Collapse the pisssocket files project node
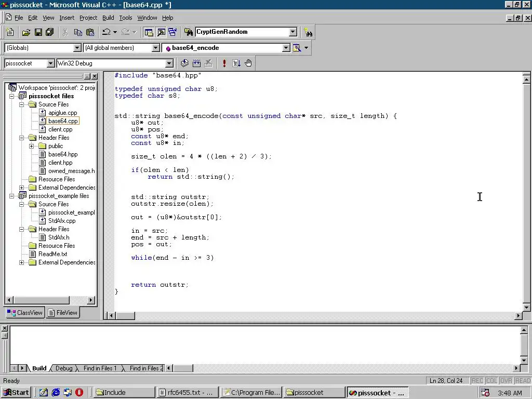Viewport: 532px width, 399px height. (12, 96)
